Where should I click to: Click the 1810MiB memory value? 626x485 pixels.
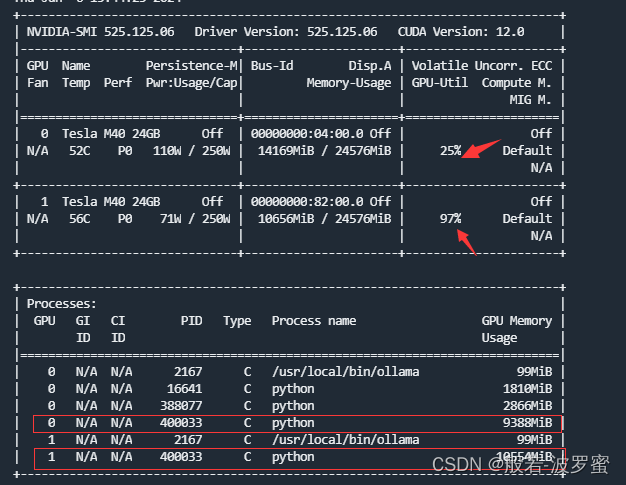(x=527, y=389)
